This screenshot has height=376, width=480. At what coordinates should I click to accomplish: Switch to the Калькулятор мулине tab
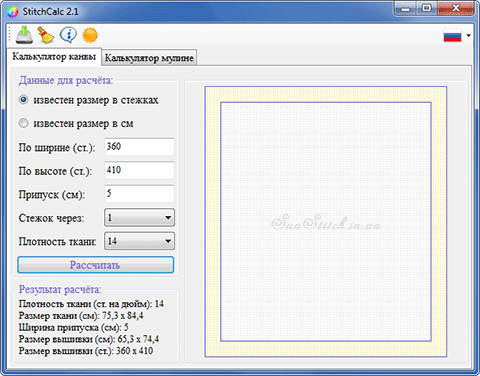tap(149, 58)
